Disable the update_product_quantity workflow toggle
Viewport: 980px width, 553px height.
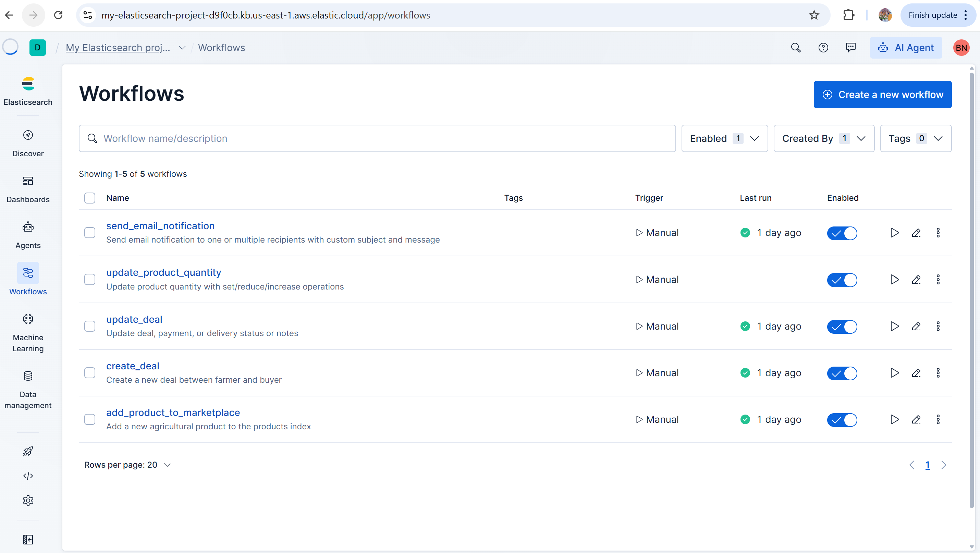point(842,280)
